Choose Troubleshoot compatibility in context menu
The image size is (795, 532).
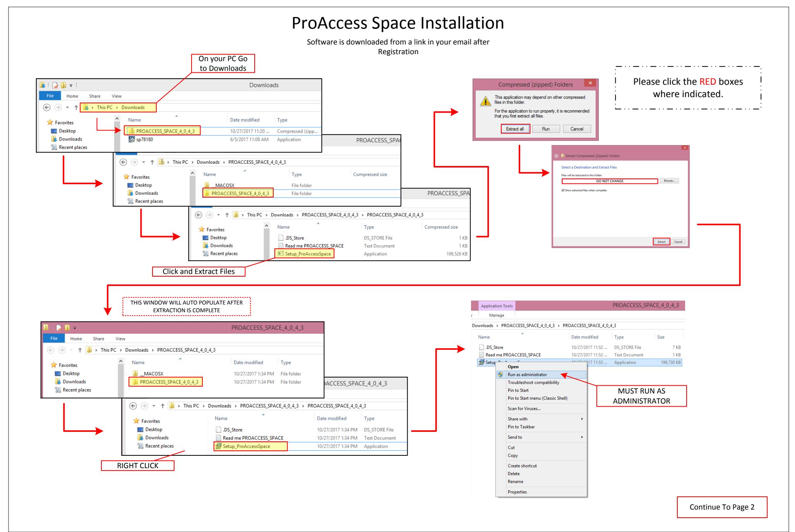541,383
